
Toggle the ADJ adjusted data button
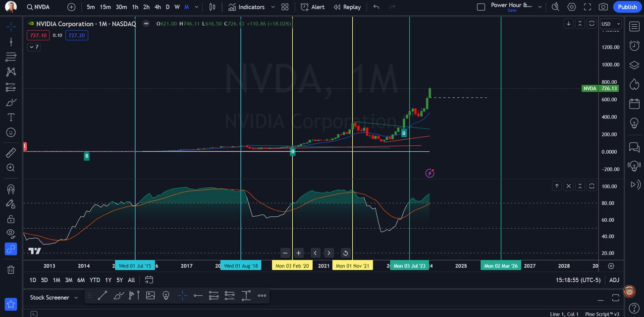click(614, 280)
